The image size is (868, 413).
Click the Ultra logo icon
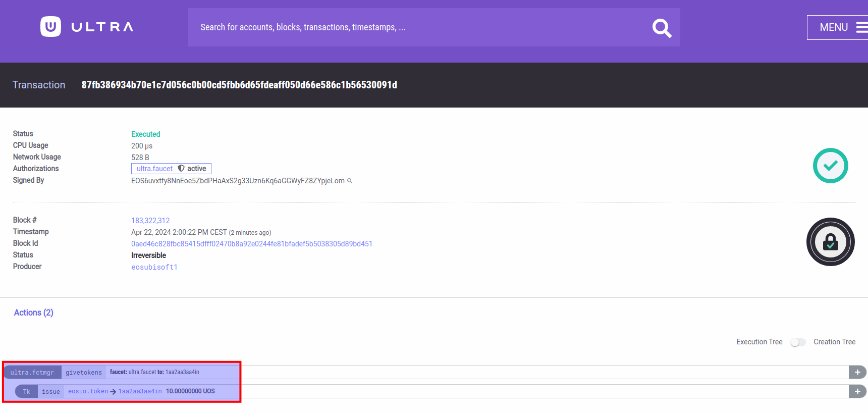(50, 27)
